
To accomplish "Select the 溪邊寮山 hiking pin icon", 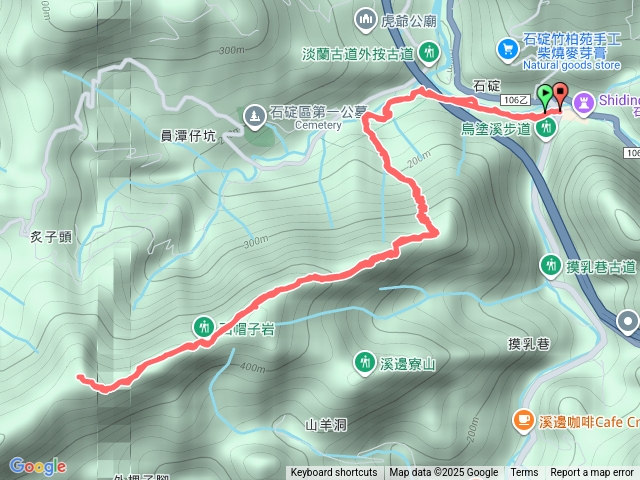I will coord(365,362).
